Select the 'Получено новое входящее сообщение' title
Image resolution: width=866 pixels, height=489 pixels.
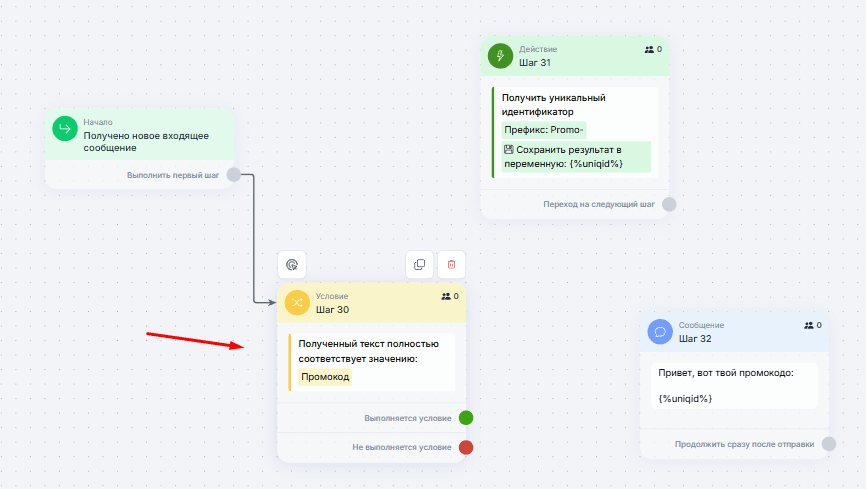[x=146, y=141]
